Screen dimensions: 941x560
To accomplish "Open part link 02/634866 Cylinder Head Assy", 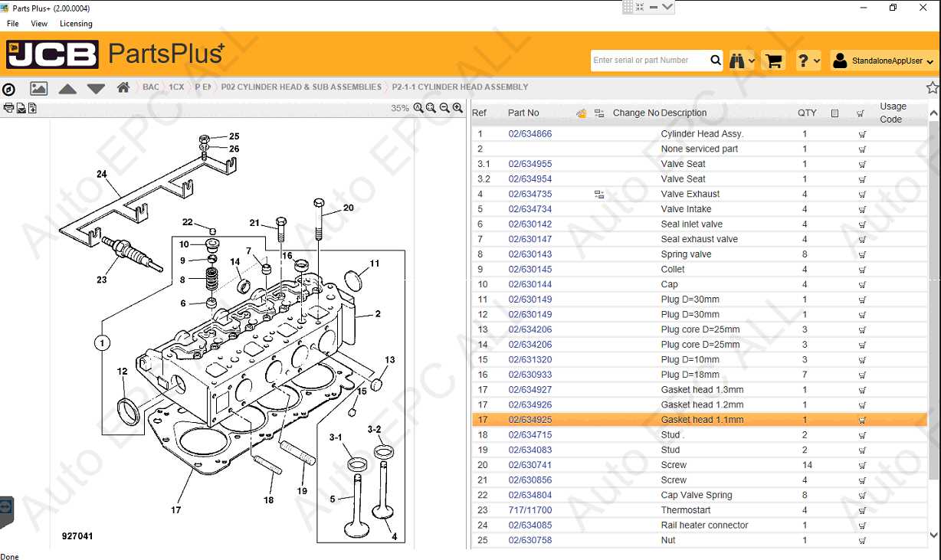I will pos(530,133).
